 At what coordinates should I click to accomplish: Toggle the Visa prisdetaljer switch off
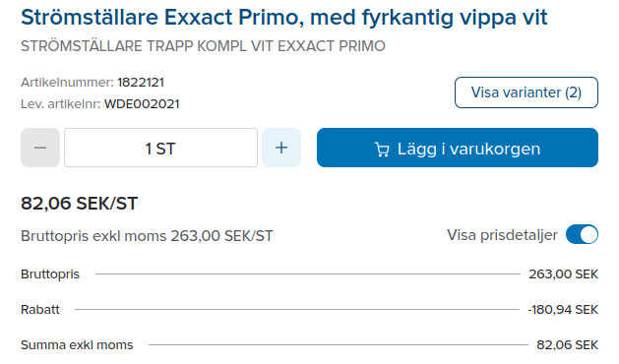(x=582, y=234)
